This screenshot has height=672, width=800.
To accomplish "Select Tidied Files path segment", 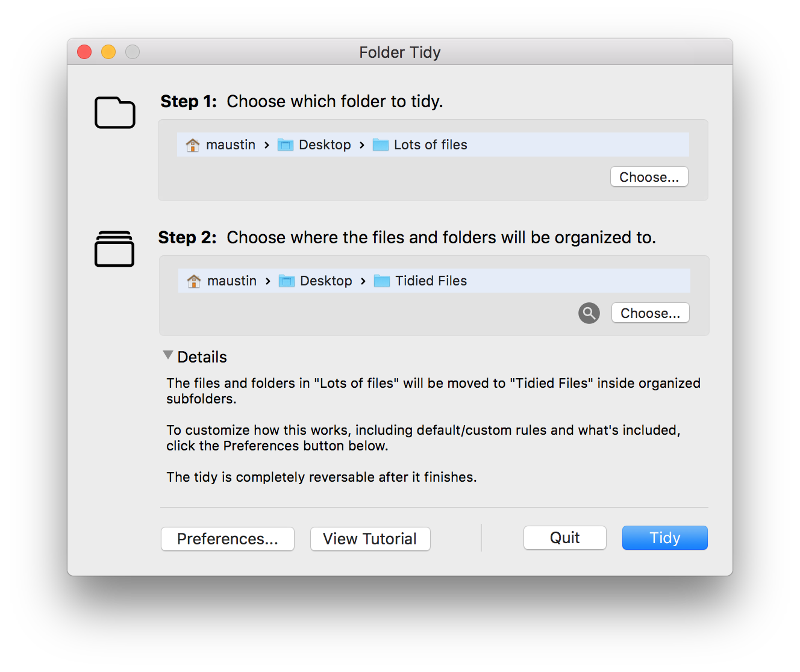I will [x=420, y=281].
